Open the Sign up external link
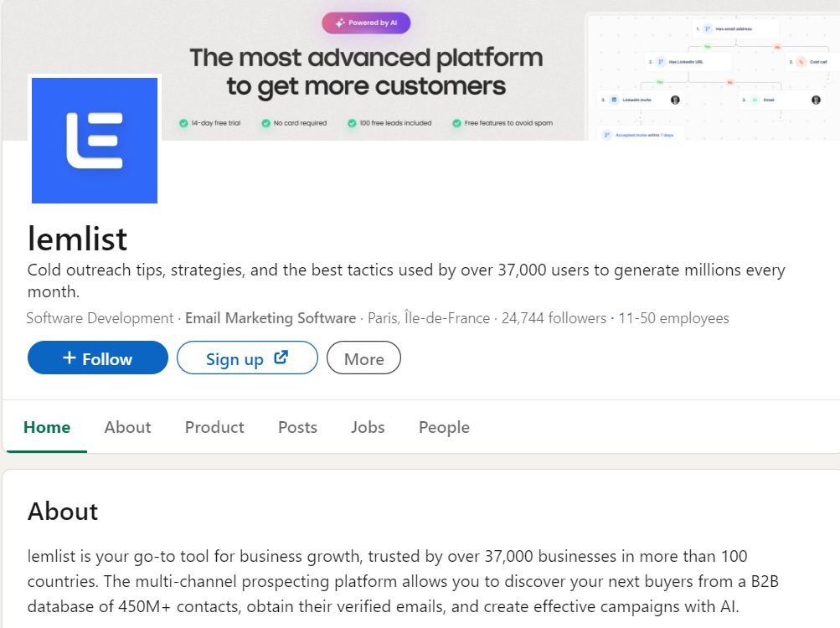Viewport: 840px width, 628px height. [247, 358]
